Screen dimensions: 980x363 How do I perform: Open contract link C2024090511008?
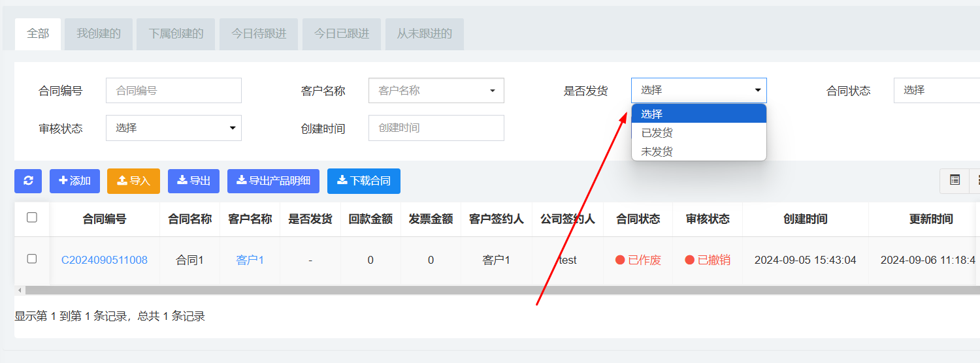105,260
